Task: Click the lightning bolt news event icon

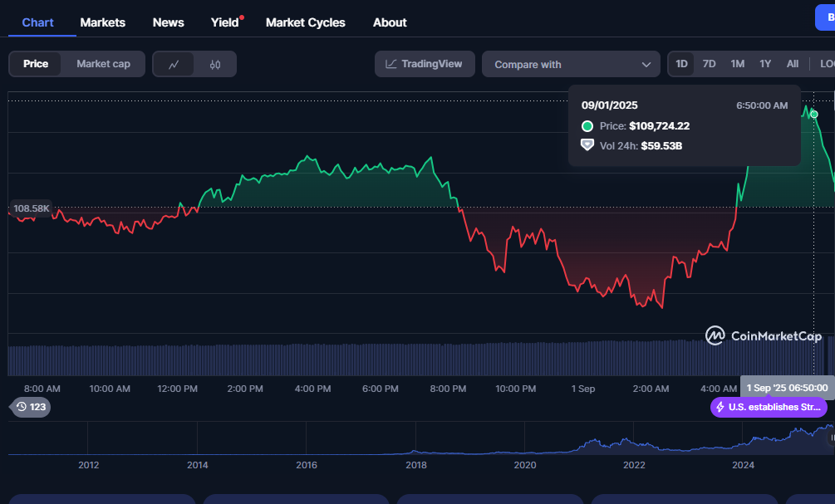Action: (x=720, y=407)
